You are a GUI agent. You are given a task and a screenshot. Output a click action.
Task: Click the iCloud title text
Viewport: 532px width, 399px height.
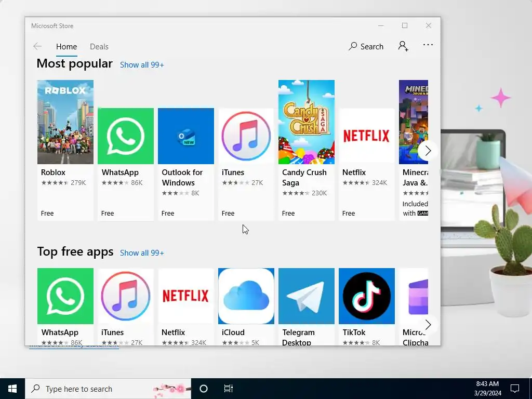[x=233, y=332]
